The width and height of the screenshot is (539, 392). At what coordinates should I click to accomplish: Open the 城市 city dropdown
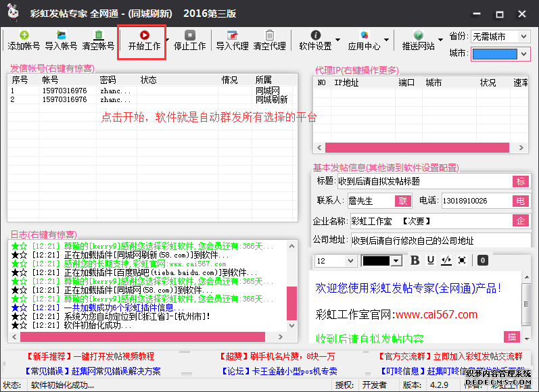point(524,54)
